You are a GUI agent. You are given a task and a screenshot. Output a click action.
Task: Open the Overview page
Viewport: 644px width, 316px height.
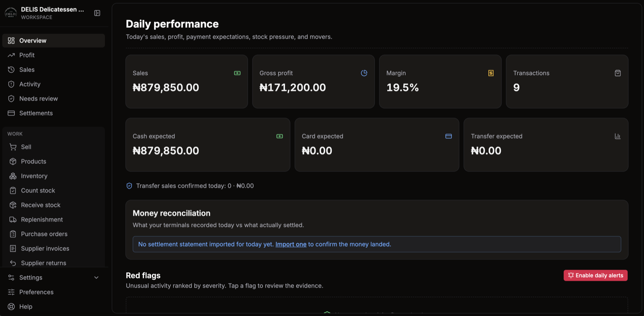[x=54, y=41]
